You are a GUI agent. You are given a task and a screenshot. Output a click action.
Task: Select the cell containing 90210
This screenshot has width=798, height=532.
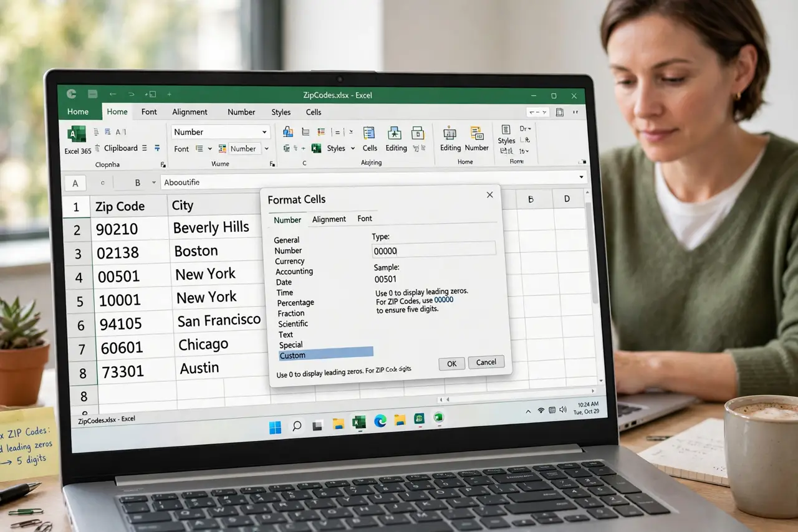pyautogui.click(x=131, y=229)
